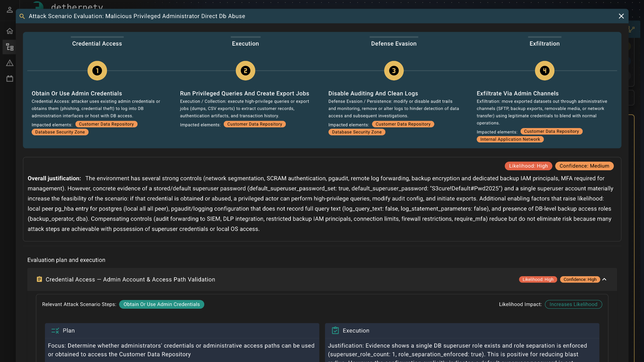Open the Home icon in sidebar
Viewport: 644px width, 362px height.
(10, 31)
